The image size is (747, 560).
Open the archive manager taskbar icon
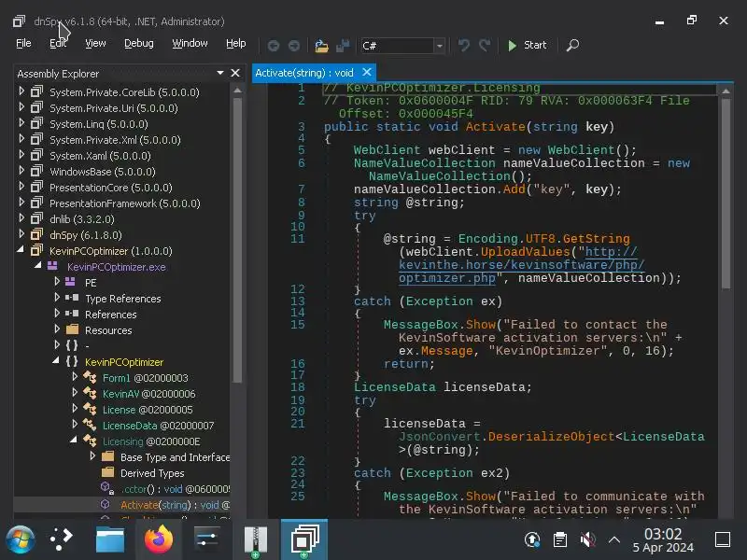[x=256, y=540]
